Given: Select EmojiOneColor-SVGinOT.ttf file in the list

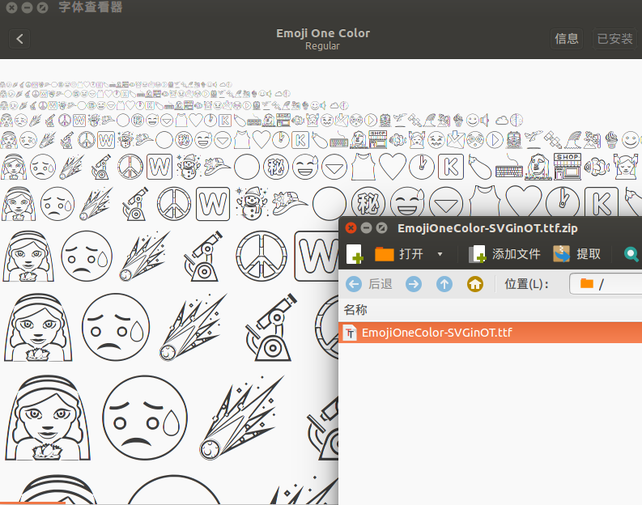Looking at the screenshot, I should point(436,333).
